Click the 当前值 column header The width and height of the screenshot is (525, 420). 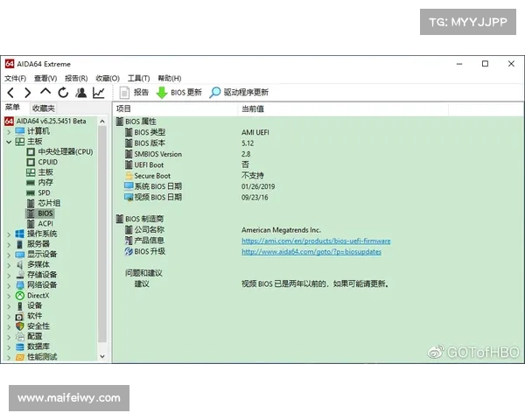tap(343, 108)
